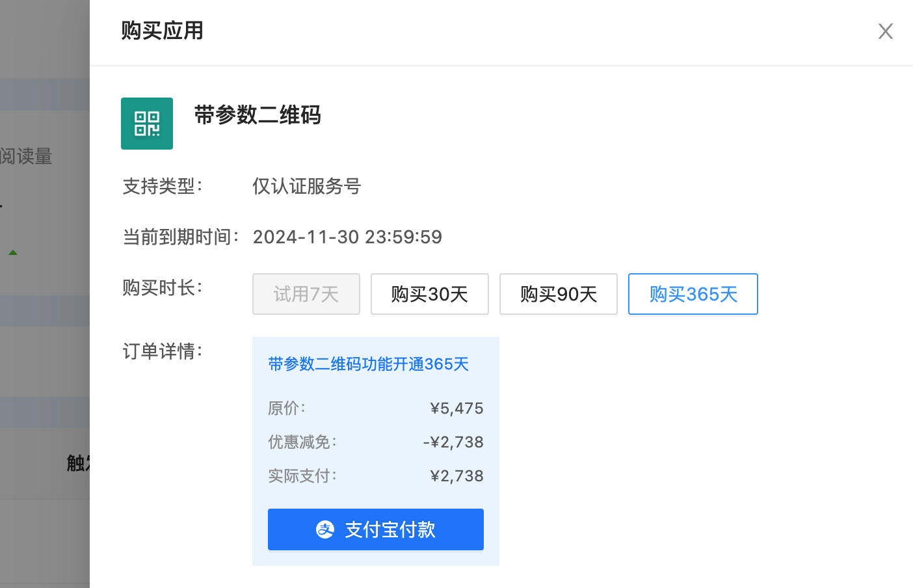Click the 带参数二维码功能开通365天 order title

click(368, 364)
